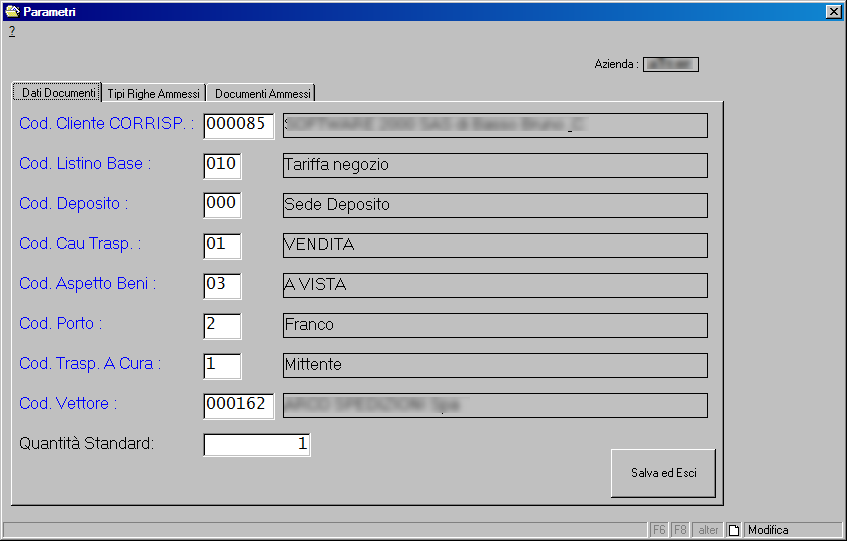Focus the Cod. Listino Base field
847x541 pixels.
pyautogui.click(x=222, y=165)
